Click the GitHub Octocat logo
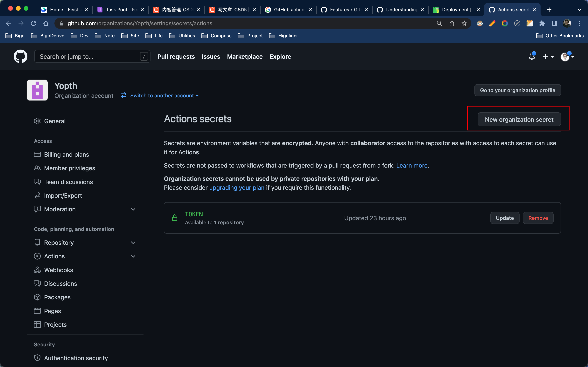This screenshot has width=588, height=367. point(20,56)
